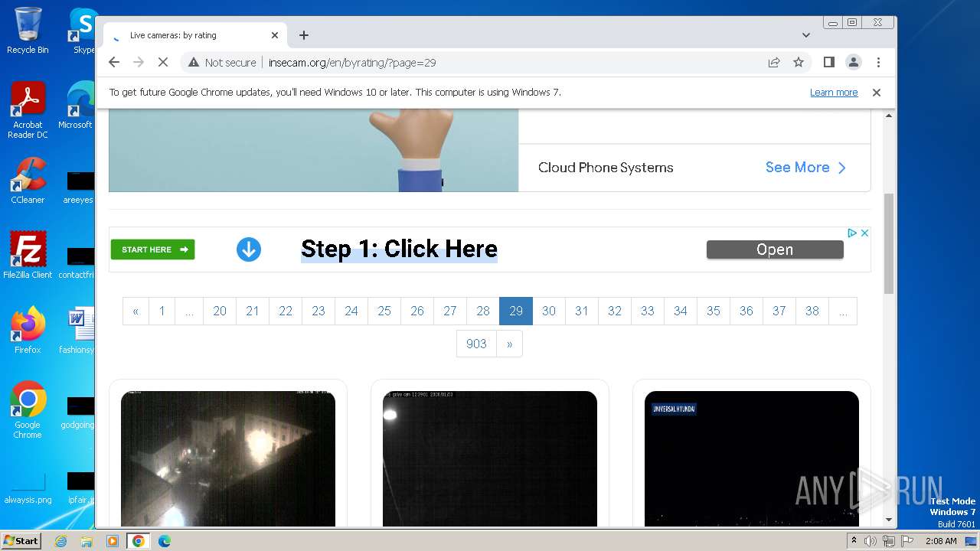980x551 pixels.
Task: Open the AdChoices info icon
Action: [852, 233]
